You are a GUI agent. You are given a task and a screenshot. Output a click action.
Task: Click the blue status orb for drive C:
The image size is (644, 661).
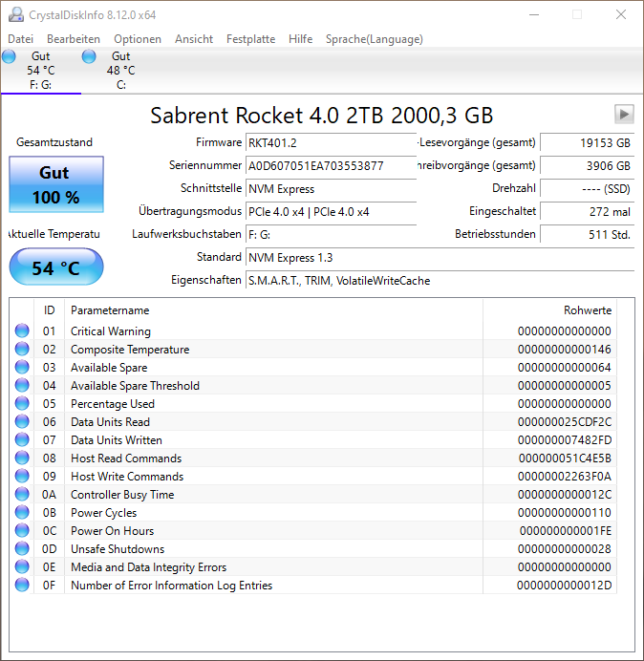pyautogui.click(x=89, y=56)
